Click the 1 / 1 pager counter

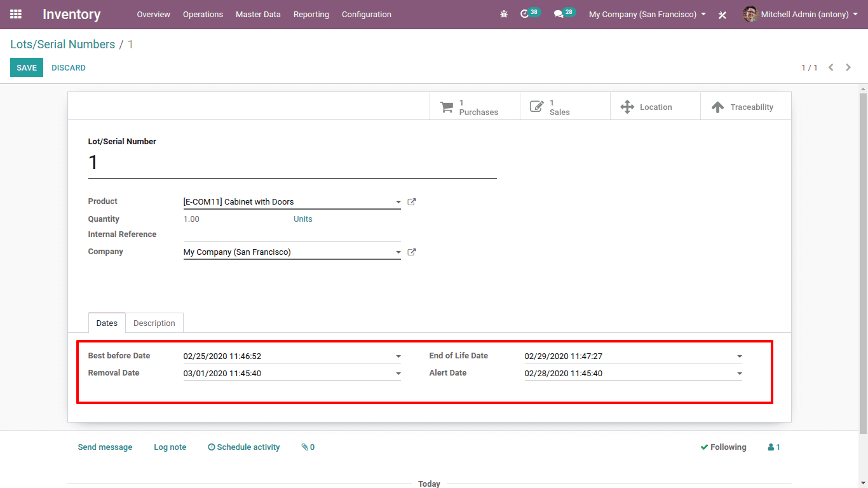tap(810, 67)
